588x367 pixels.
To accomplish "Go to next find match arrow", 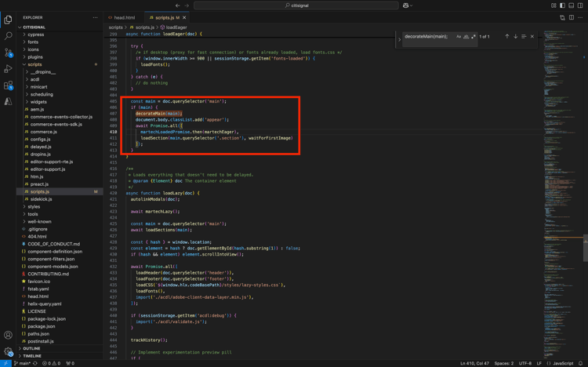I will pos(515,36).
